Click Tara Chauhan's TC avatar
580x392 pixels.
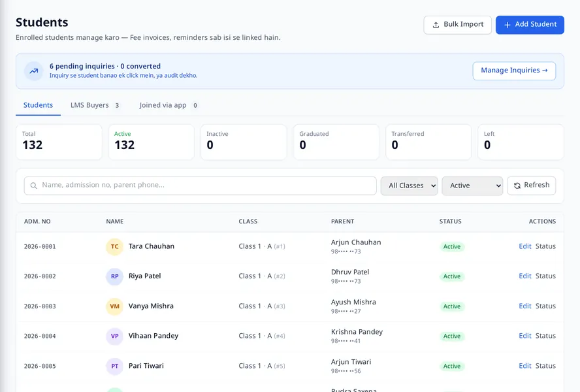pos(115,246)
